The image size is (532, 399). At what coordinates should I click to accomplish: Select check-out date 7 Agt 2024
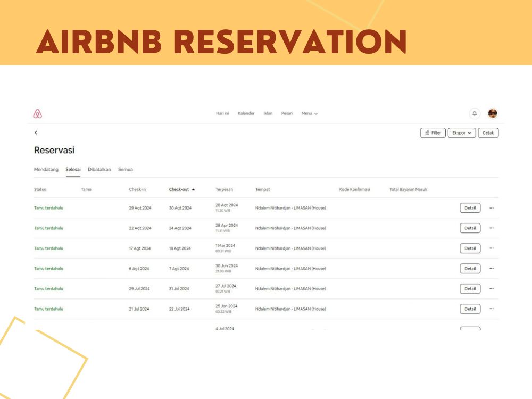point(179,269)
